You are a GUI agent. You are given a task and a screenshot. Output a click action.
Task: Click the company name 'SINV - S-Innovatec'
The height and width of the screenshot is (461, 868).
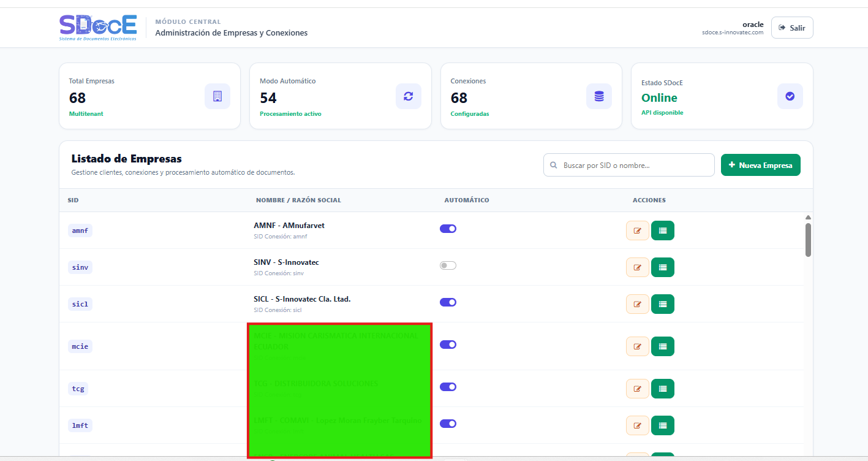click(286, 262)
